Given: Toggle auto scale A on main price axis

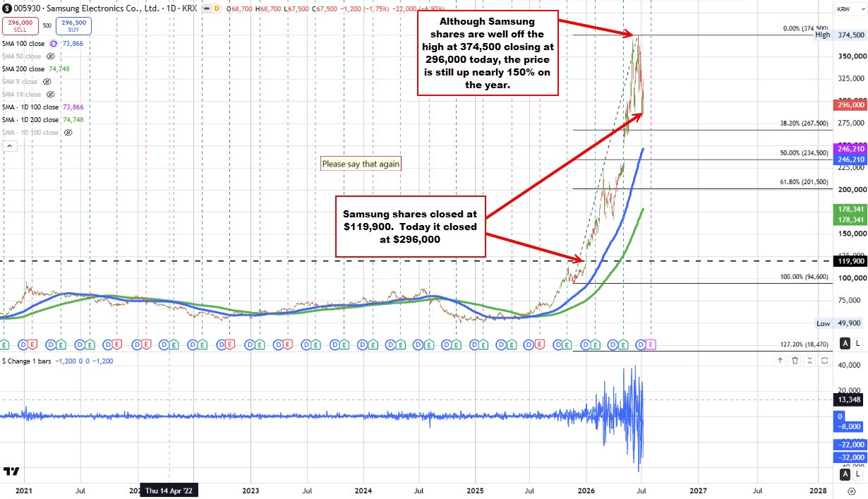Looking at the screenshot, I should coord(844,343).
